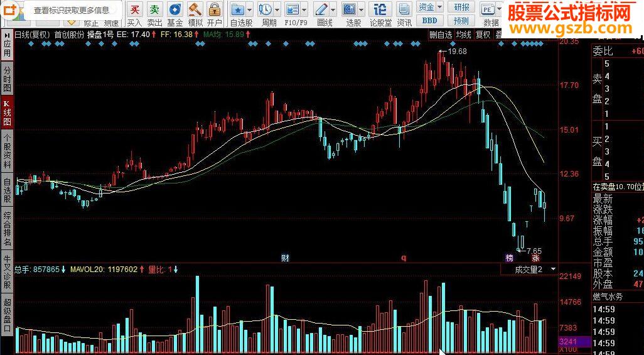644x355 pixels.
Task: Expand the 自选股 toolbar dropdown arrow
Action: pos(250,9)
